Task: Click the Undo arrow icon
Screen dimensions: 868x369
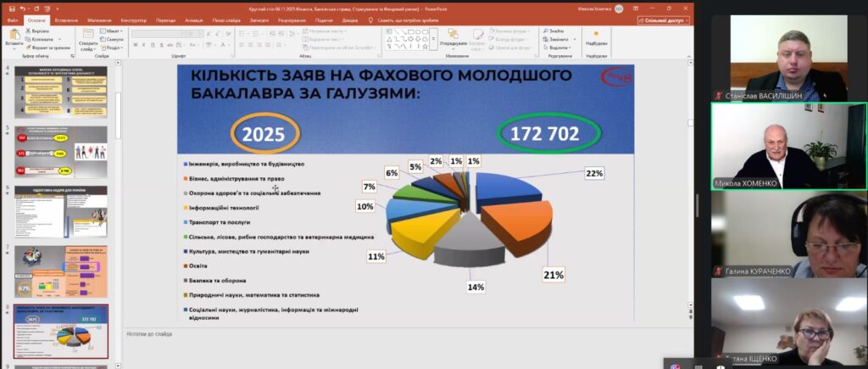Action: (23, 8)
